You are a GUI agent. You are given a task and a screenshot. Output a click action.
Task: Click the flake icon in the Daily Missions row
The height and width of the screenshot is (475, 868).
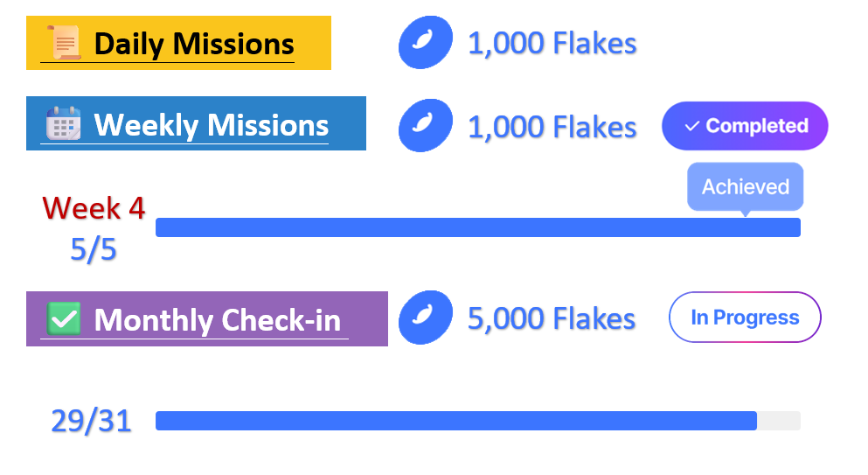426,42
